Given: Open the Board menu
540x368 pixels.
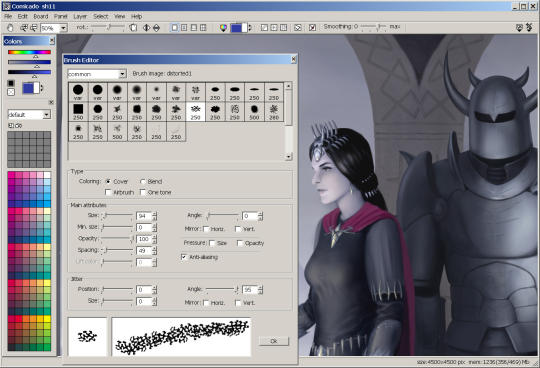Looking at the screenshot, I should click(x=41, y=16).
